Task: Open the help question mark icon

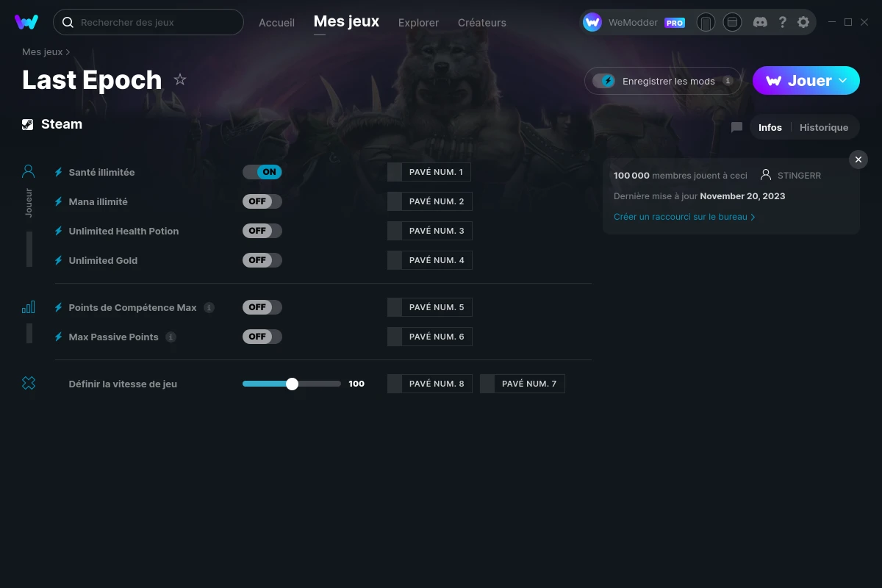Action: [782, 22]
